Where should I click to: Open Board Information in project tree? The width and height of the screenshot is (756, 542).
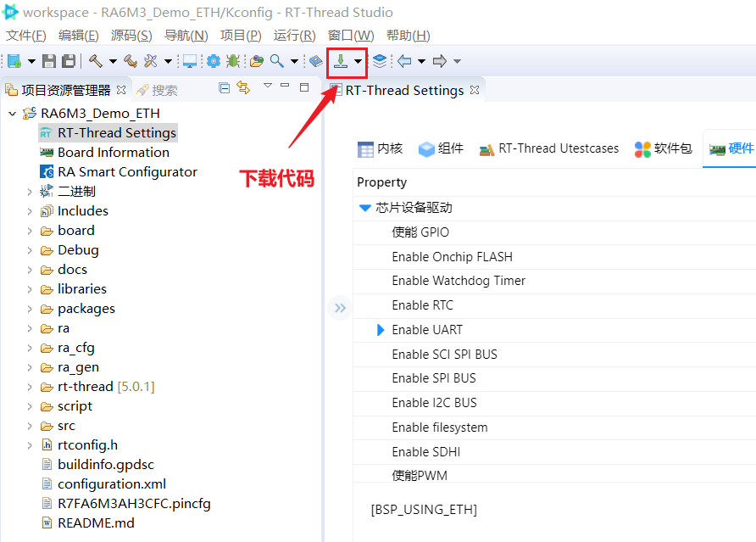[x=114, y=153]
